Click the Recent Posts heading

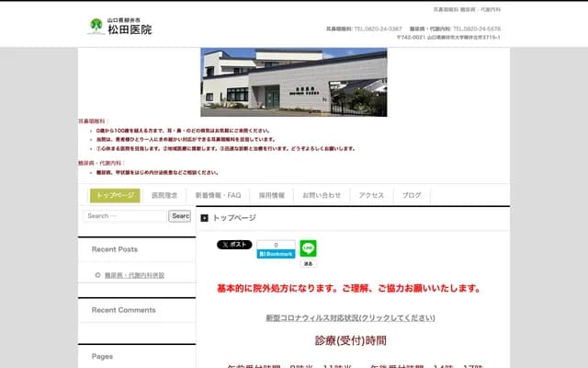pyautogui.click(x=115, y=249)
